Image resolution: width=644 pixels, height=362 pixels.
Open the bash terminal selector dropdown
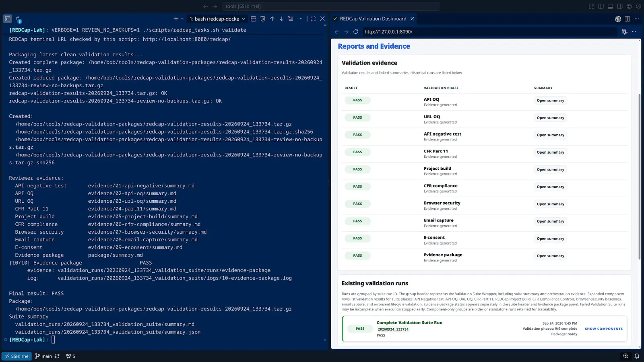pyautogui.click(x=217, y=19)
